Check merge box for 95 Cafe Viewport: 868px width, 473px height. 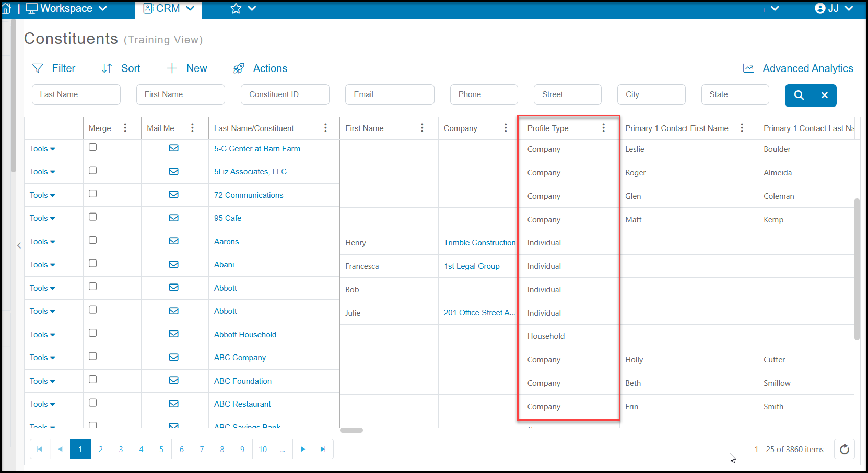(x=93, y=217)
